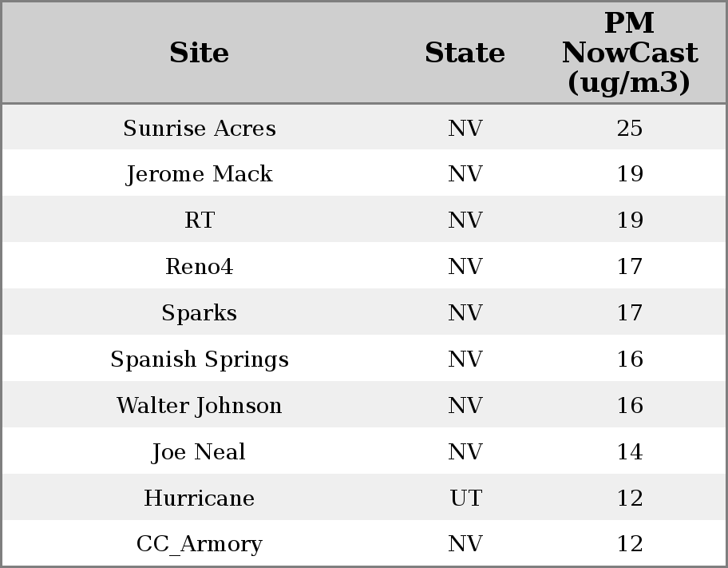
Task: Select the Reno4 site cell
Action: tap(200, 267)
